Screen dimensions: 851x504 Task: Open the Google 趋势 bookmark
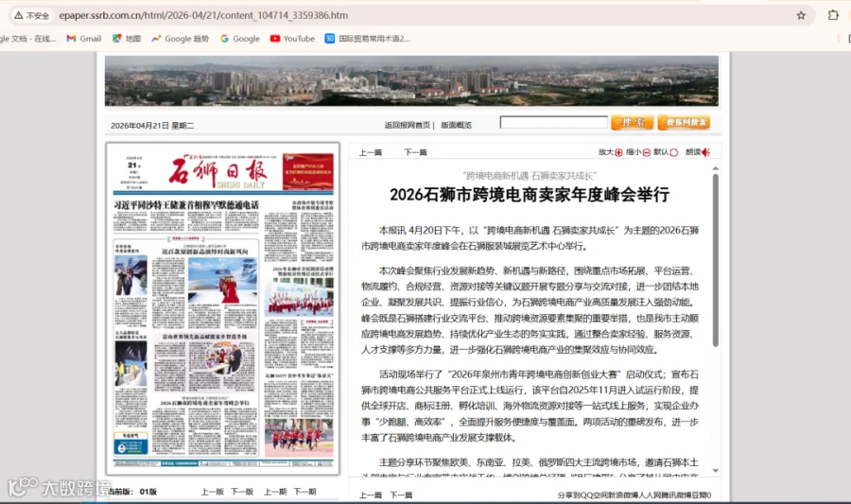pos(181,39)
